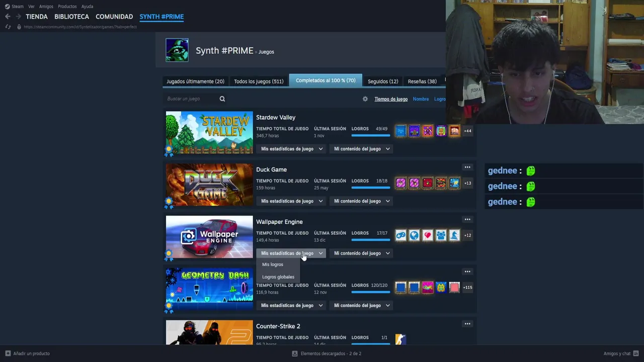Click last Stardew Valley achievement icon

point(454,131)
